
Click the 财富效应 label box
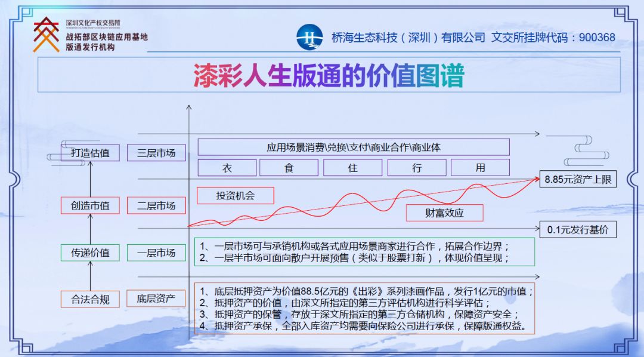tap(444, 213)
